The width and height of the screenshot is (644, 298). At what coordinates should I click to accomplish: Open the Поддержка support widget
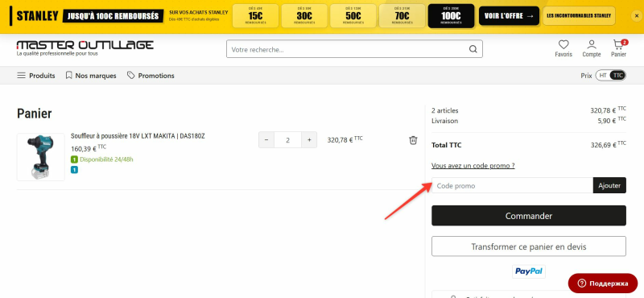pyautogui.click(x=602, y=284)
